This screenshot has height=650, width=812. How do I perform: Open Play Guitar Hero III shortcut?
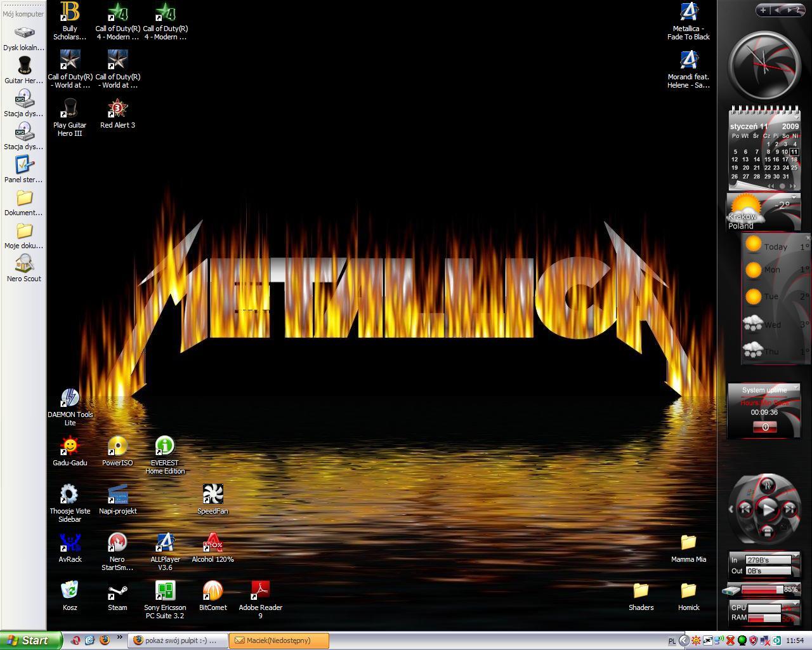coord(70,118)
